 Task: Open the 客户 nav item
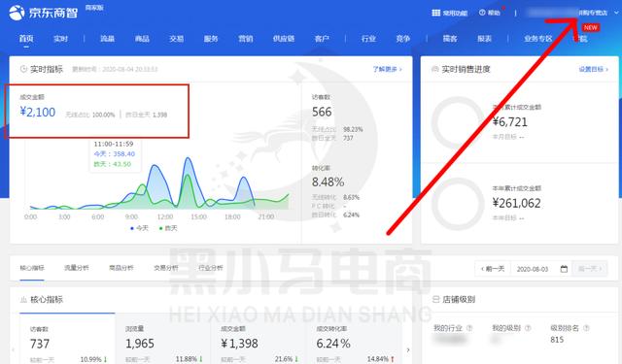pyautogui.click(x=322, y=39)
